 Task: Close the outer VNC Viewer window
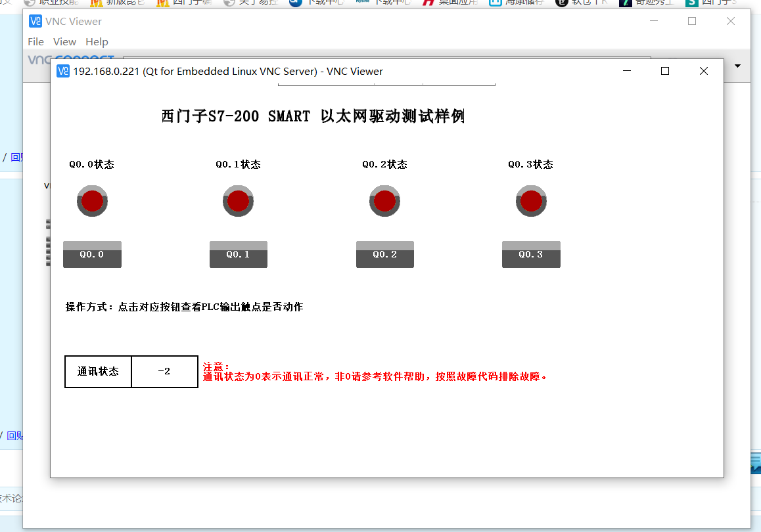730,21
